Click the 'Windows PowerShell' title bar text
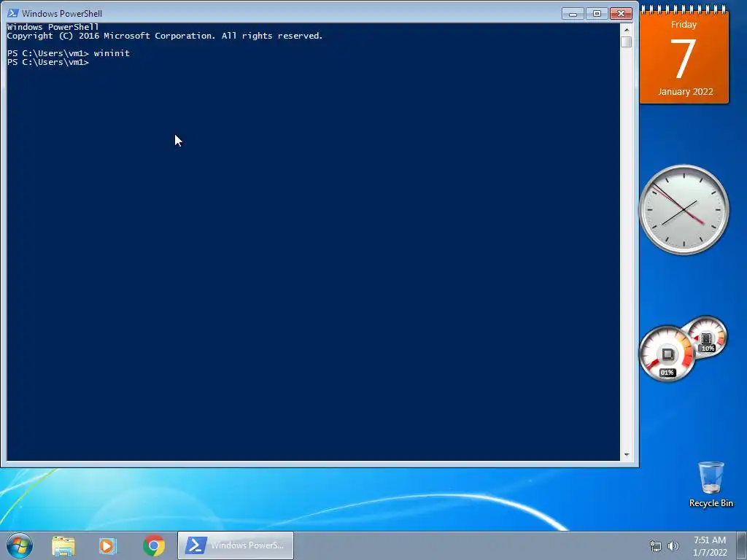747x560 pixels. point(62,13)
